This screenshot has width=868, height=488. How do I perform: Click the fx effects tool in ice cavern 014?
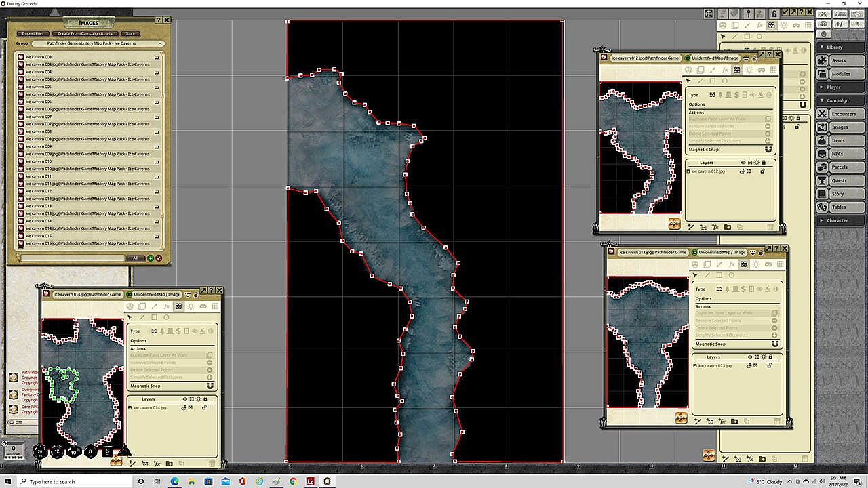[x=166, y=306]
